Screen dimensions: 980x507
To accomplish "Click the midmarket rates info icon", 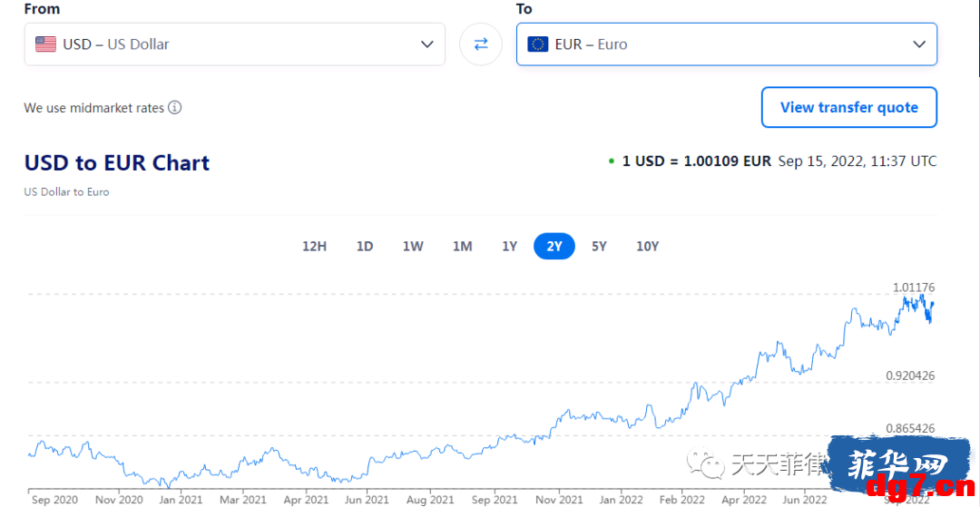I will coord(175,108).
